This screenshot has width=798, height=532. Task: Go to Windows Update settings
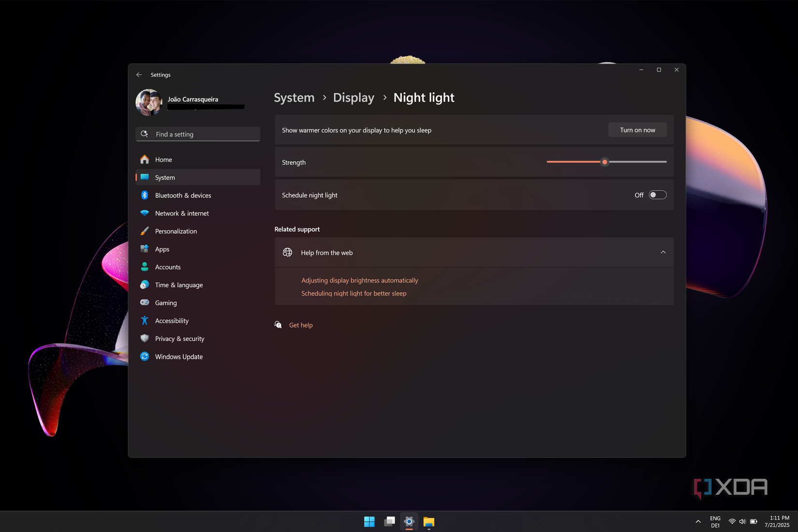tap(198, 356)
